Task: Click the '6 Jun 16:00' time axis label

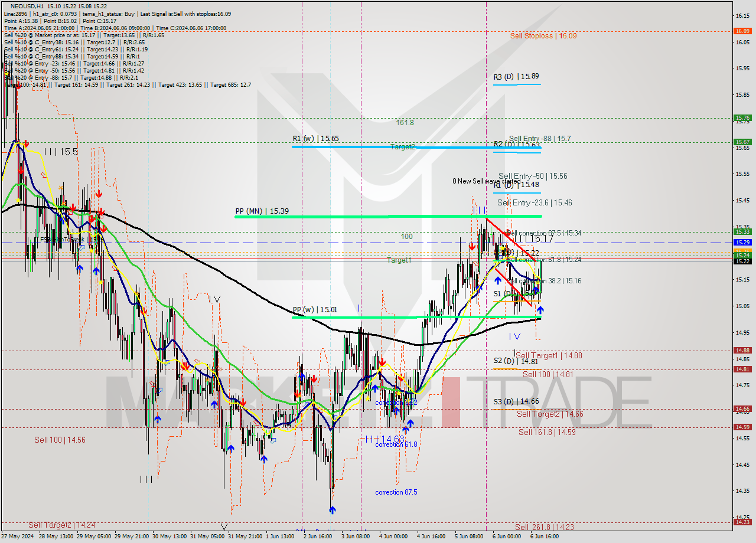Action: pyautogui.click(x=545, y=537)
